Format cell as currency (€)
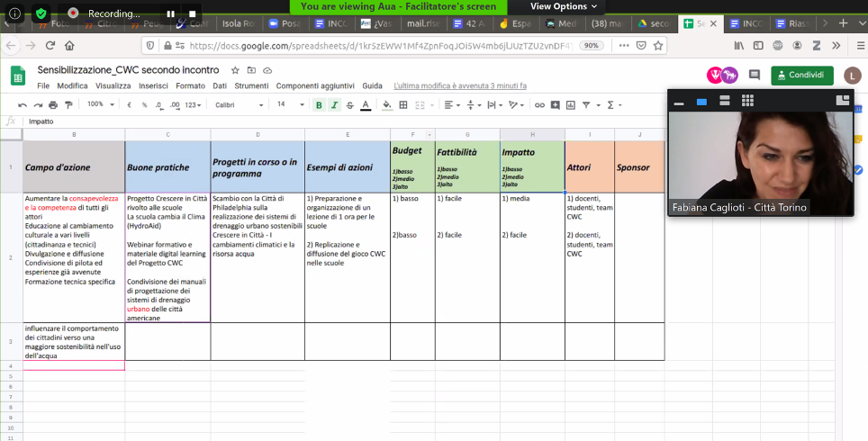This screenshot has height=441, width=868. click(129, 104)
